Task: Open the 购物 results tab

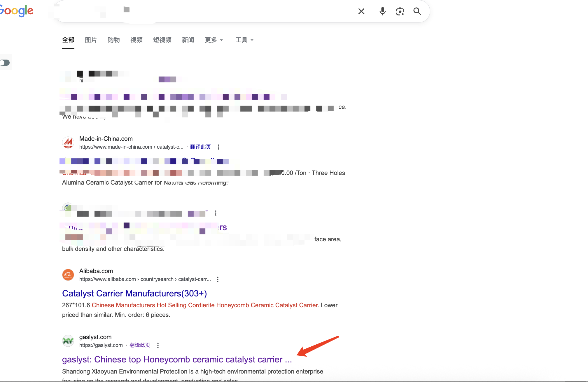Action: tap(113, 40)
